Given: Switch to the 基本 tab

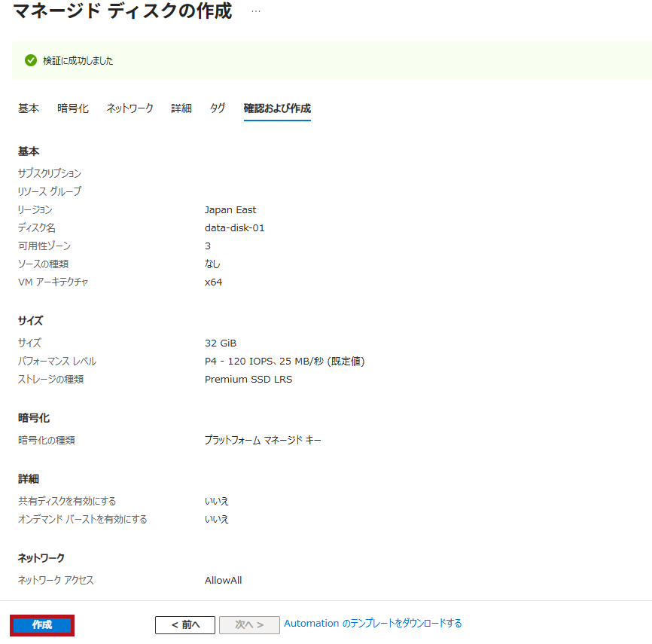Looking at the screenshot, I should tap(29, 108).
